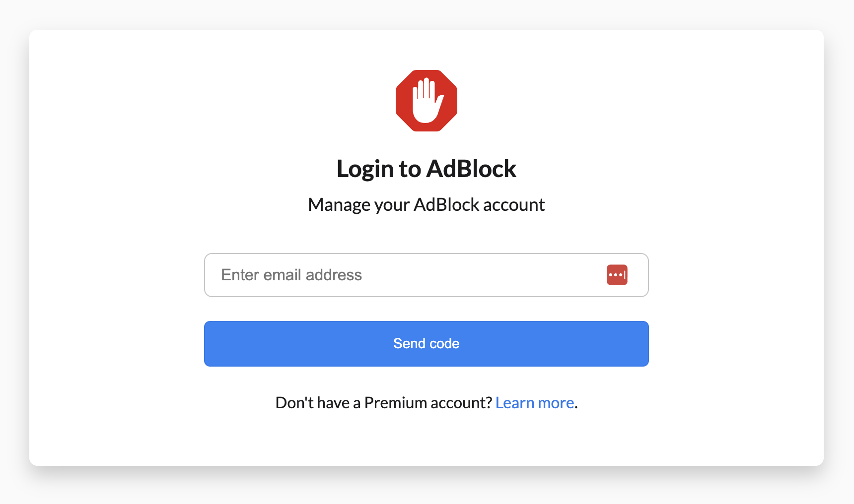Click the red autofill dots icon
This screenshot has width=854, height=504.
click(617, 275)
